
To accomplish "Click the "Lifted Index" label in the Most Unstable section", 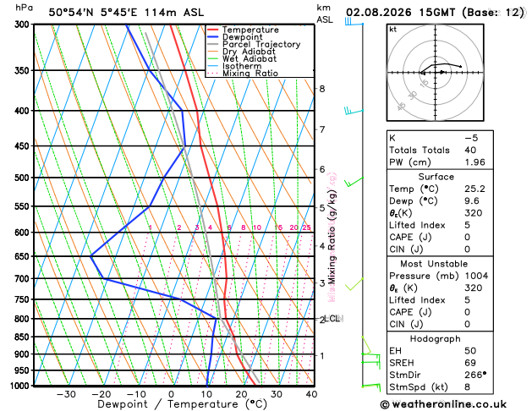I will pyautogui.click(x=417, y=300).
